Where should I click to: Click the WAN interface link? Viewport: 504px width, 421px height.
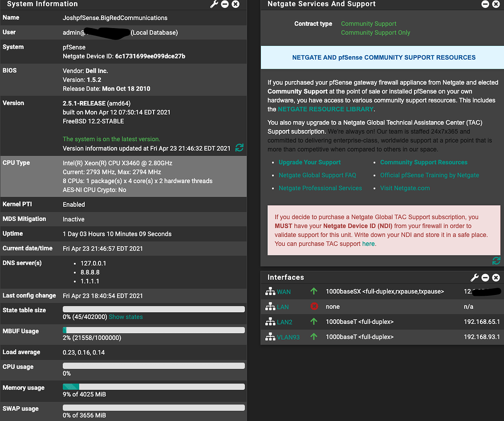[283, 292]
